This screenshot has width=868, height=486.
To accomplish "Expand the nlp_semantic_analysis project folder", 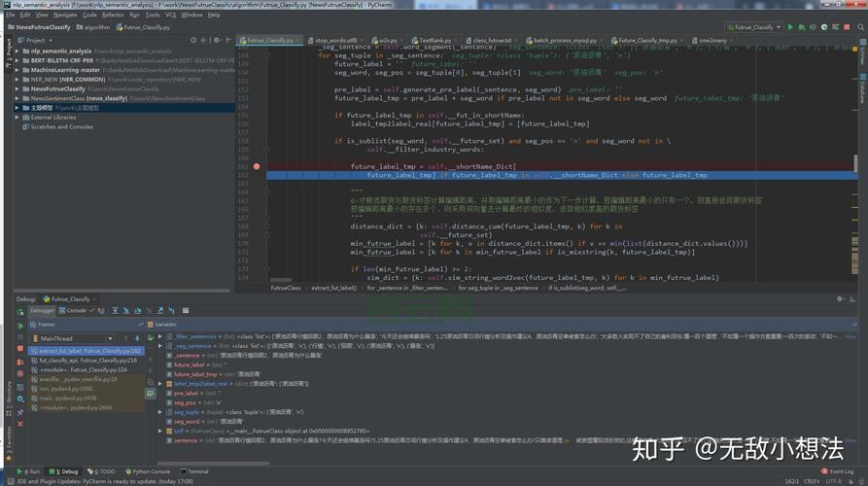I will tap(17, 51).
